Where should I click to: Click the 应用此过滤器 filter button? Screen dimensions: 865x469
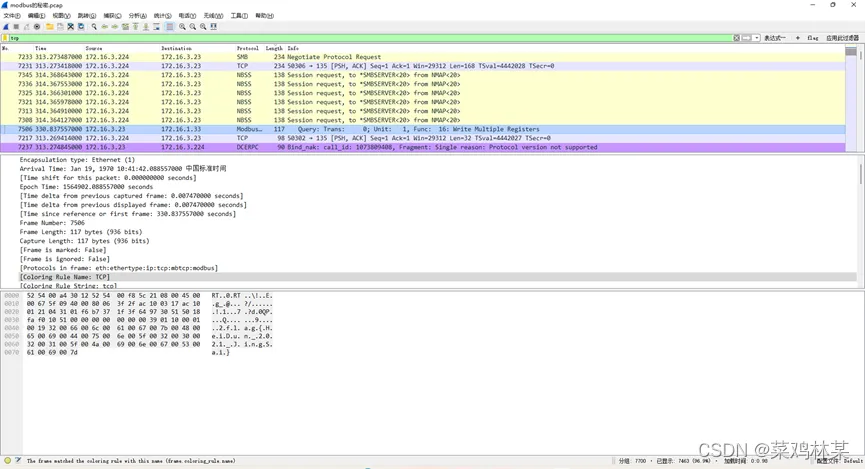842,38
